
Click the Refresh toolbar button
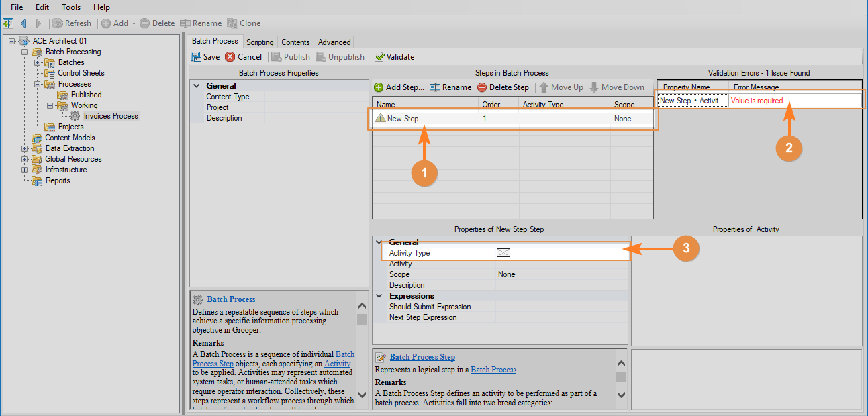click(x=72, y=23)
